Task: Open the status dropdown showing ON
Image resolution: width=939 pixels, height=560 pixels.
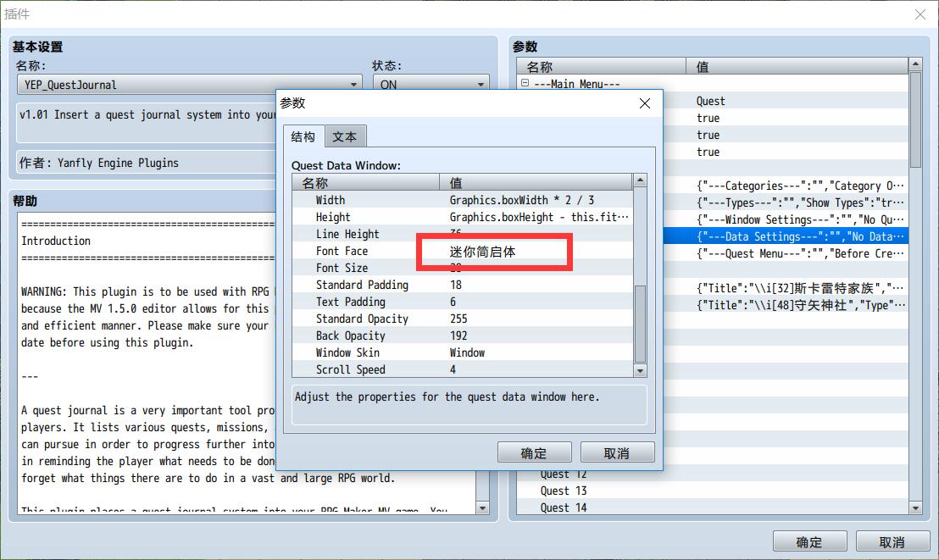Action: click(431, 85)
